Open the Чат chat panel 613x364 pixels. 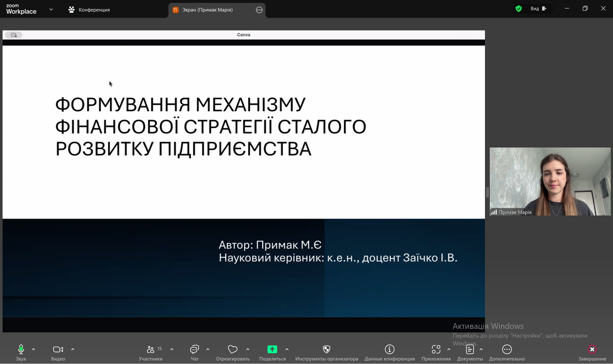coord(194,350)
